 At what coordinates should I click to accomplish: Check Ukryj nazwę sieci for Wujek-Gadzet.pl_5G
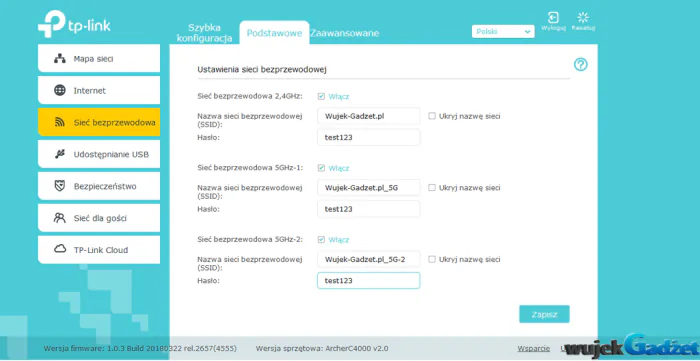point(432,188)
